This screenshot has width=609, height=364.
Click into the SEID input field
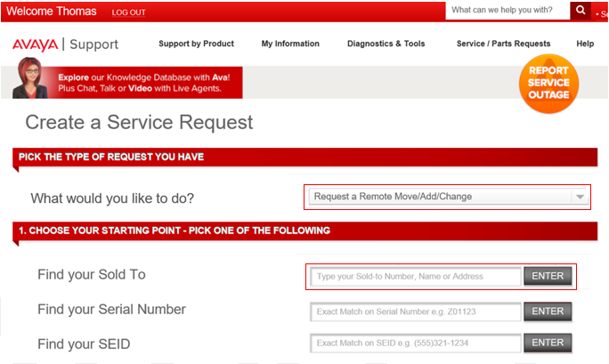coord(416,343)
